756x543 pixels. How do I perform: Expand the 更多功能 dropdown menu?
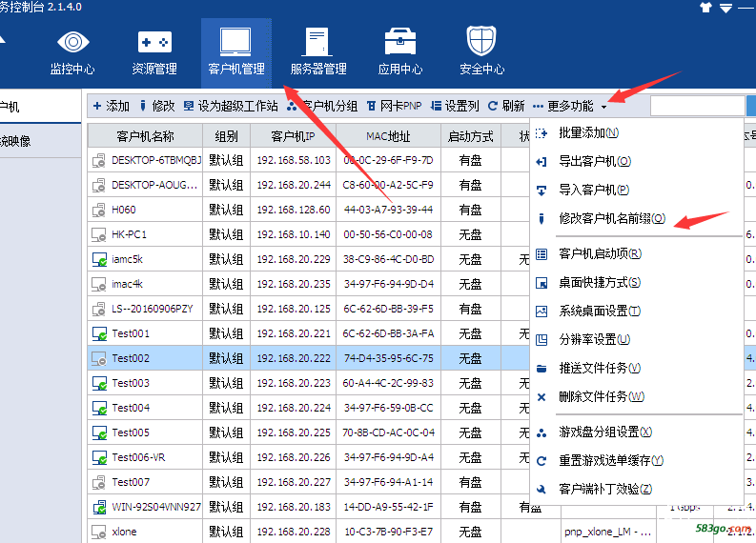click(x=570, y=106)
